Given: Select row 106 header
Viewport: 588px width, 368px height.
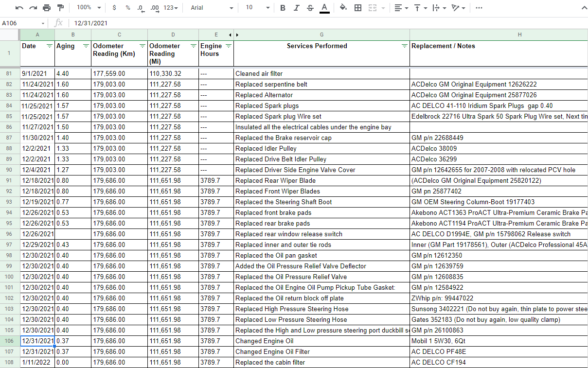Looking at the screenshot, I should pyautogui.click(x=10, y=341).
